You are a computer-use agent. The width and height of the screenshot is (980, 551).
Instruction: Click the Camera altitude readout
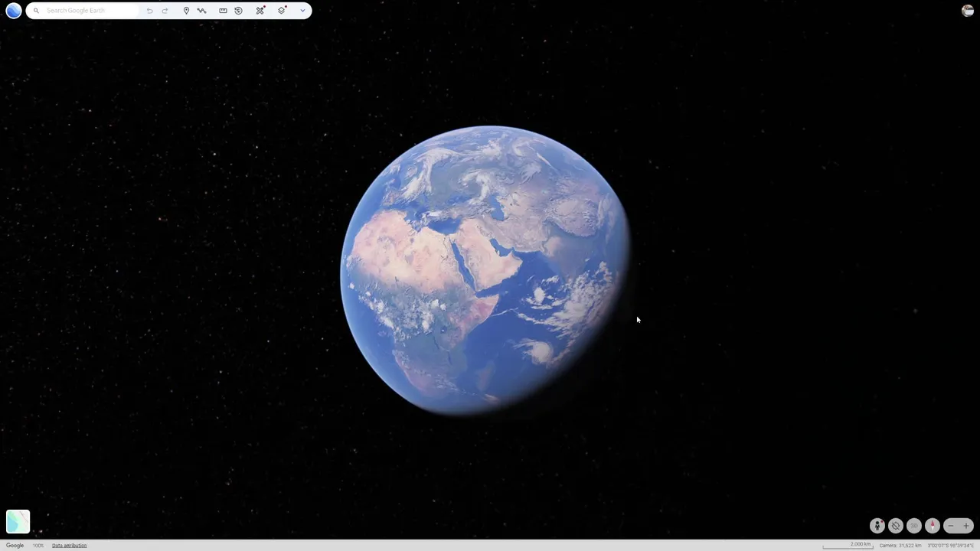(x=900, y=546)
